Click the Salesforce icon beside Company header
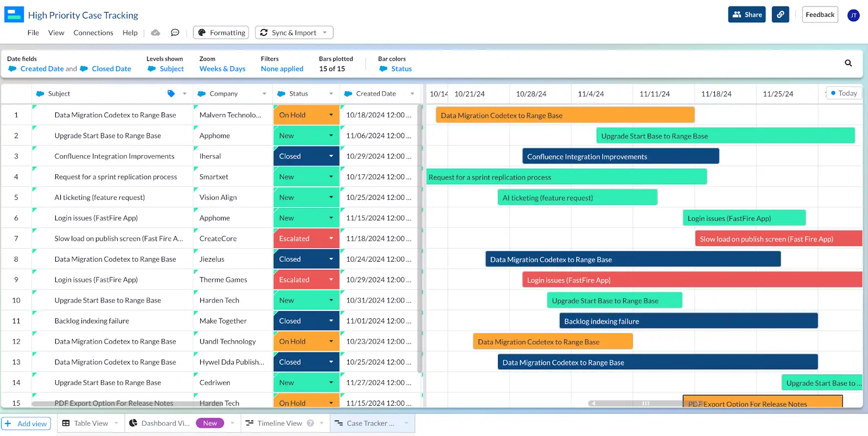 (x=201, y=94)
